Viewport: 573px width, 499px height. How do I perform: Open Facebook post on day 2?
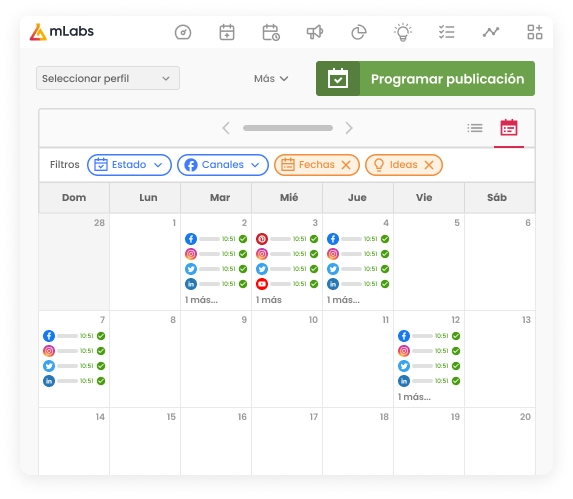click(x=216, y=239)
